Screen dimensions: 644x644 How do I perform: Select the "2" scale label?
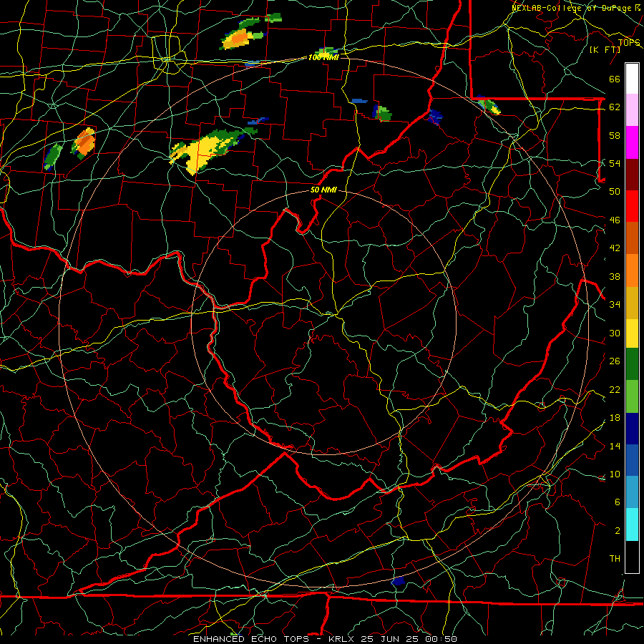[617, 531]
